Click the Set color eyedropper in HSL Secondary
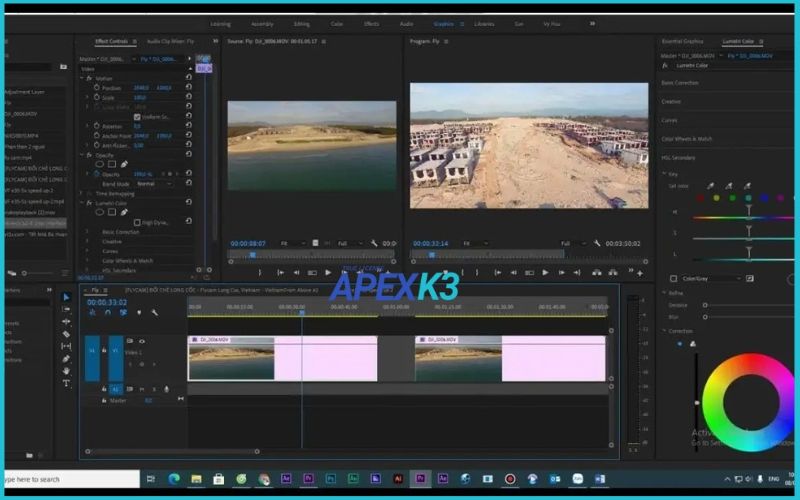This screenshot has height=500, width=800. point(710,185)
